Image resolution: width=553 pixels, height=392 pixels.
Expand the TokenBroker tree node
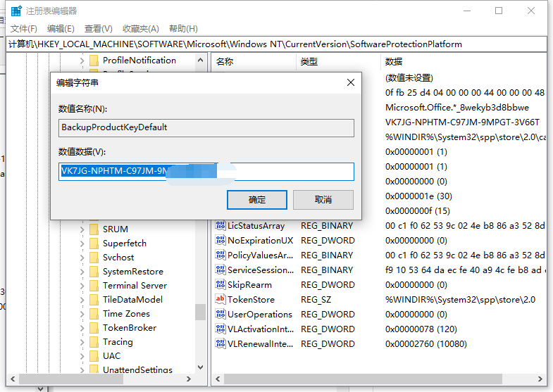(x=82, y=328)
